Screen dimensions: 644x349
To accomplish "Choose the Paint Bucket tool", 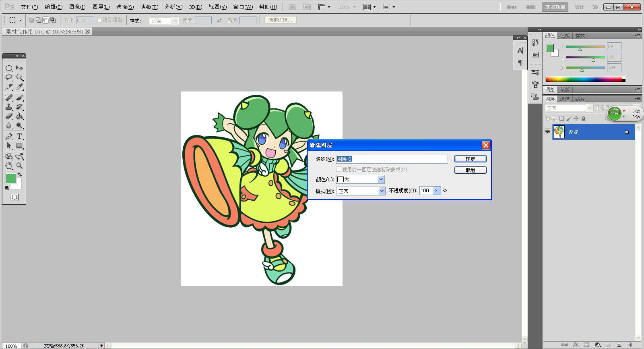I will coord(19,116).
